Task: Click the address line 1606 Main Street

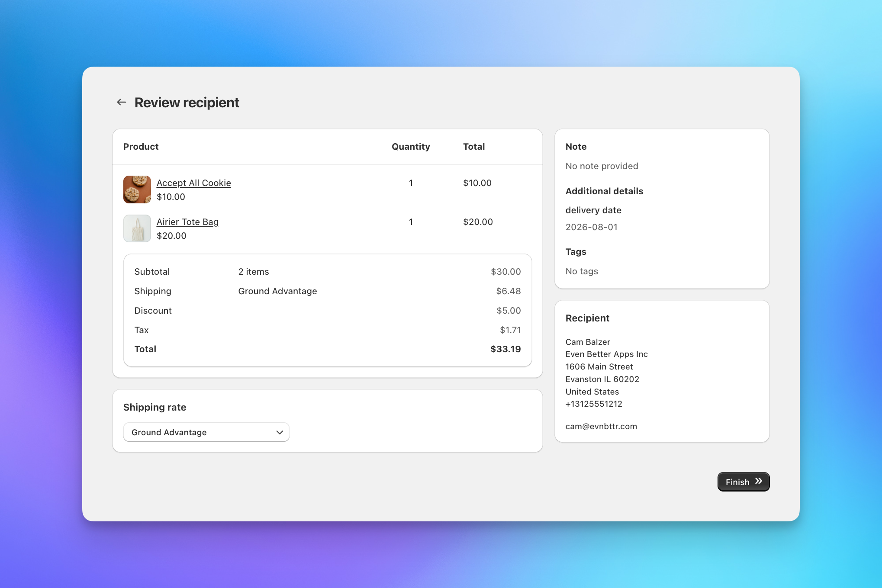Action: tap(599, 367)
